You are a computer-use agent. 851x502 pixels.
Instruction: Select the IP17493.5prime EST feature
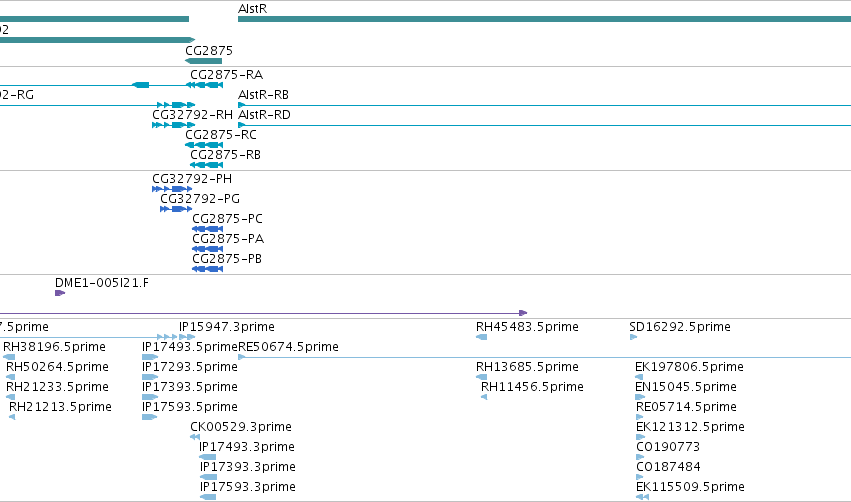[x=150, y=357]
